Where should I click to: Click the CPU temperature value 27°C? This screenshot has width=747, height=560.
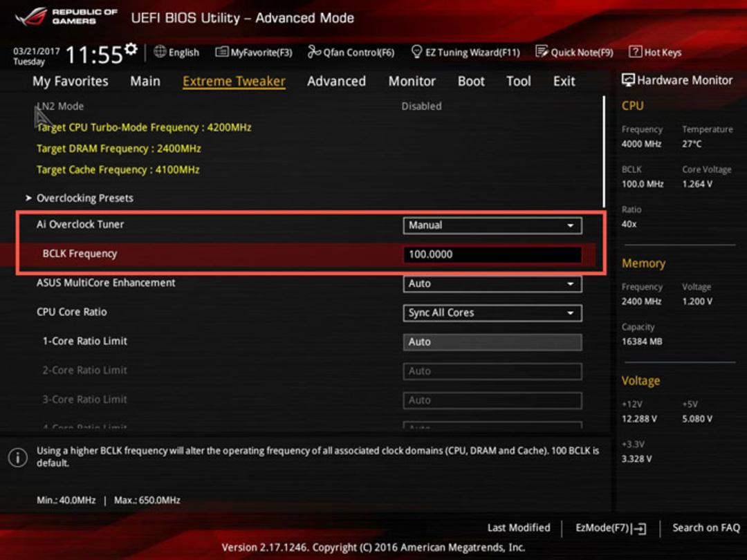click(x=692, y=144)
